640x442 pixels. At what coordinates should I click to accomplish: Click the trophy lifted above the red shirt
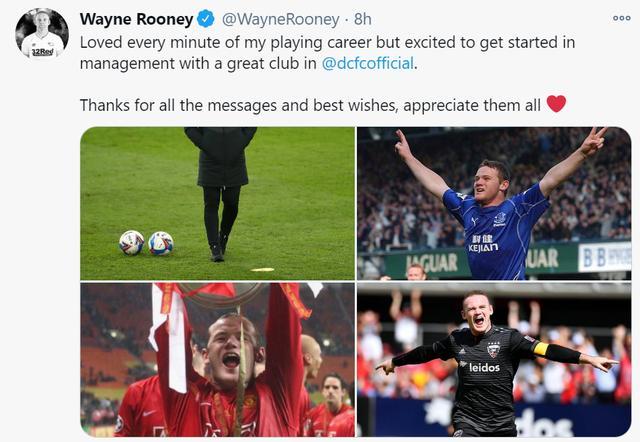(221, 293)
